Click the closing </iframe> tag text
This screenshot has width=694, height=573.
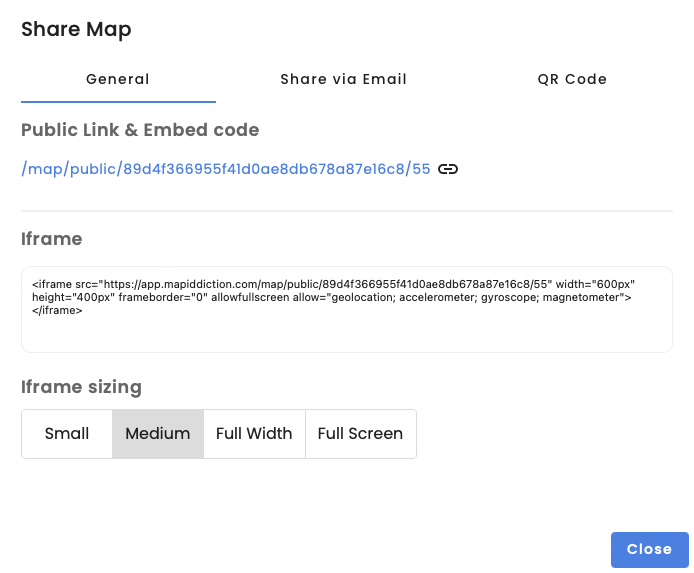[57, 310]
